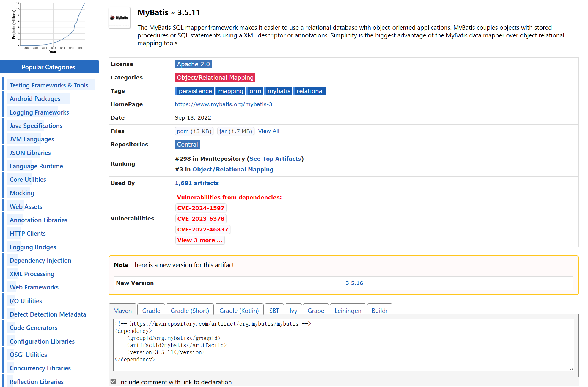Open Code Generators category
The width and height of the screenshot is (588, 387).
point(33,328)
